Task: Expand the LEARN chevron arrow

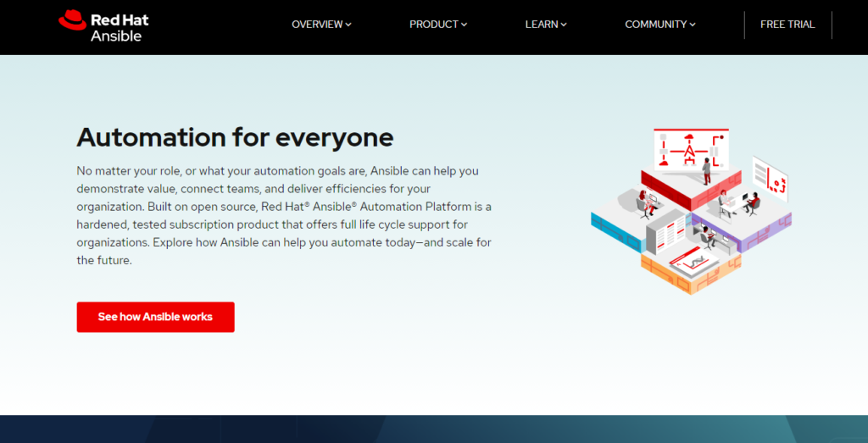Action: tap(564, 25)
